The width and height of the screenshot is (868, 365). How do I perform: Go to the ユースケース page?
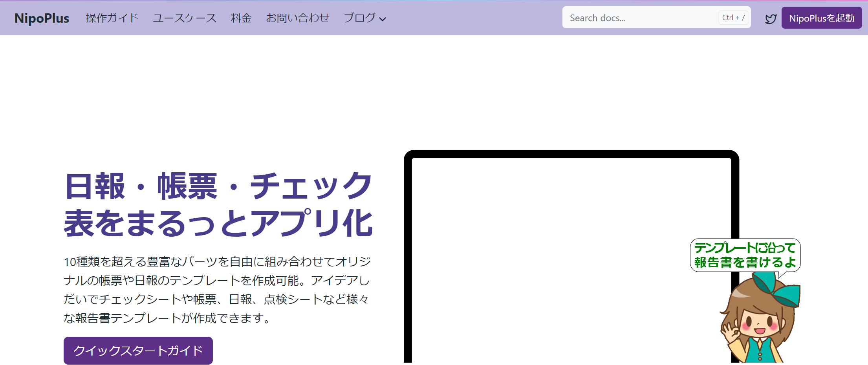click(185, 18)
